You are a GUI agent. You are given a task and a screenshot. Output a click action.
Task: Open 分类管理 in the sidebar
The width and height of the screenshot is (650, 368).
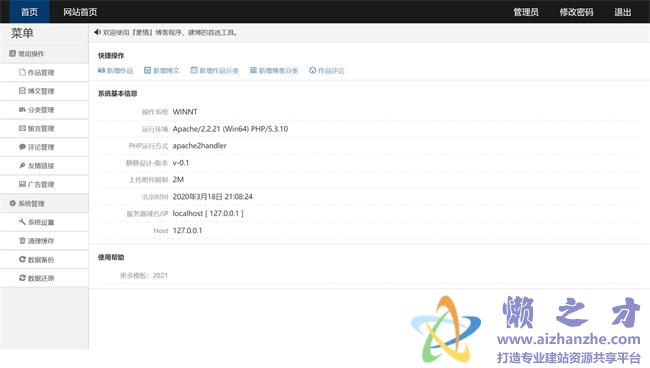click(44, 110)
